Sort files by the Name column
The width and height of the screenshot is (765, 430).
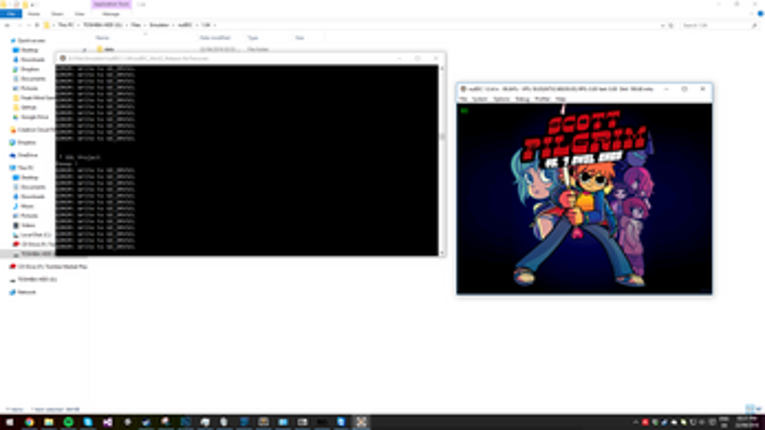tap(102, 38)
